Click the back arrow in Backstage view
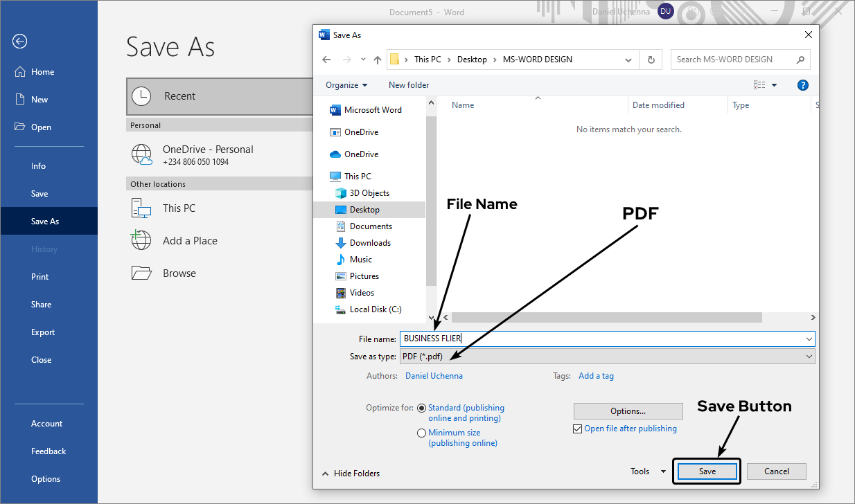The image size is (855, 504). coord(19,42)
